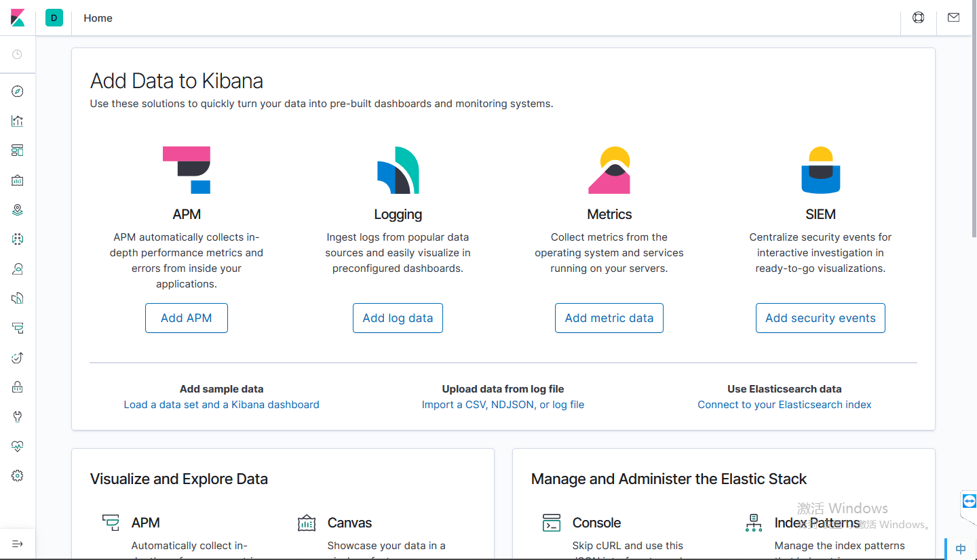The height and width of the screenshot is (560, 977).
Task: Open Metrics app from the sidebar icon
Action: [x=18, y=268]
